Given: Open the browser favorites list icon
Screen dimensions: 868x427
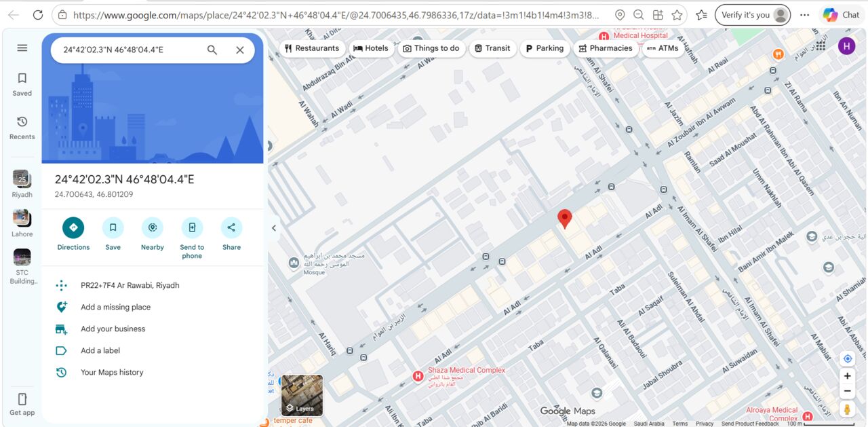Looking at the screenshot, I should [x=701, y=14].
